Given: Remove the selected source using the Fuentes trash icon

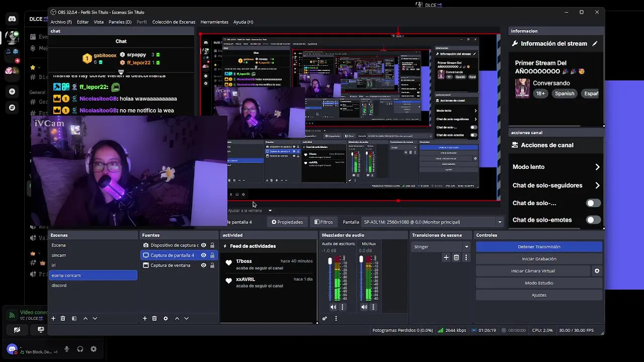Looking at the screenshot, I should 154,318.
